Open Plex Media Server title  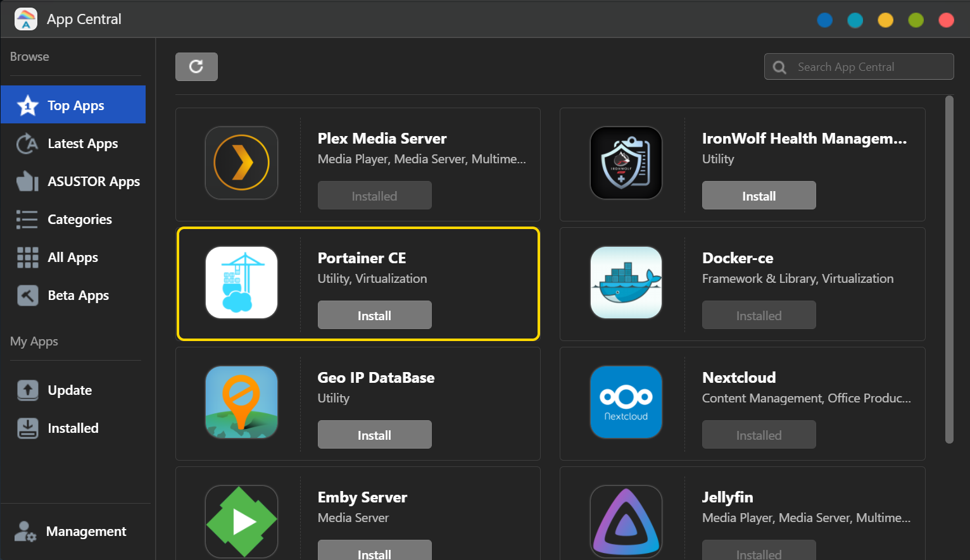tap(382, 139)
